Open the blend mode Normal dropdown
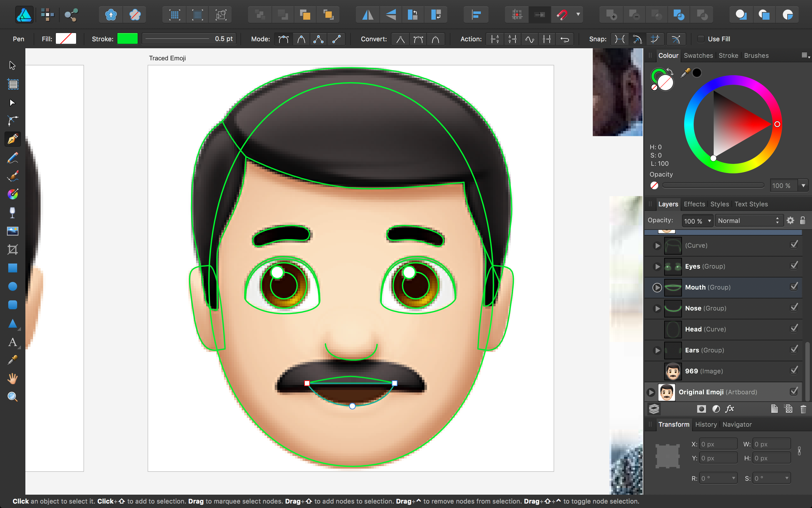812x508 pixels. [749, 221]
